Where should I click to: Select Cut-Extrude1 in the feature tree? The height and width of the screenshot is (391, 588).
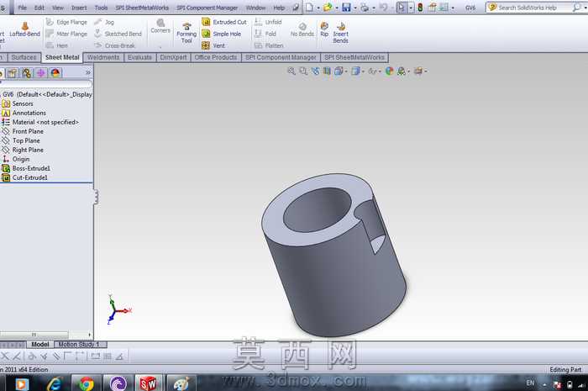pos(24,178)
